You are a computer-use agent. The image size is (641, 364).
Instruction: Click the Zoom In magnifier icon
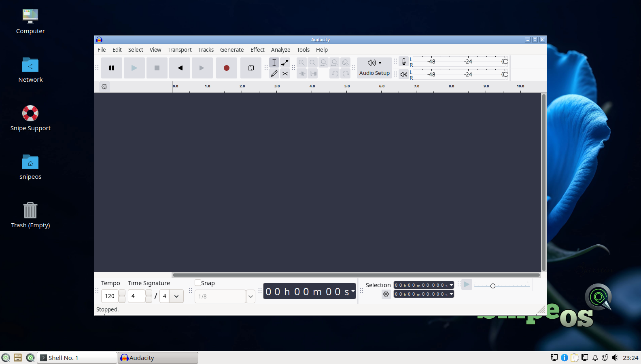click(302, 63)
